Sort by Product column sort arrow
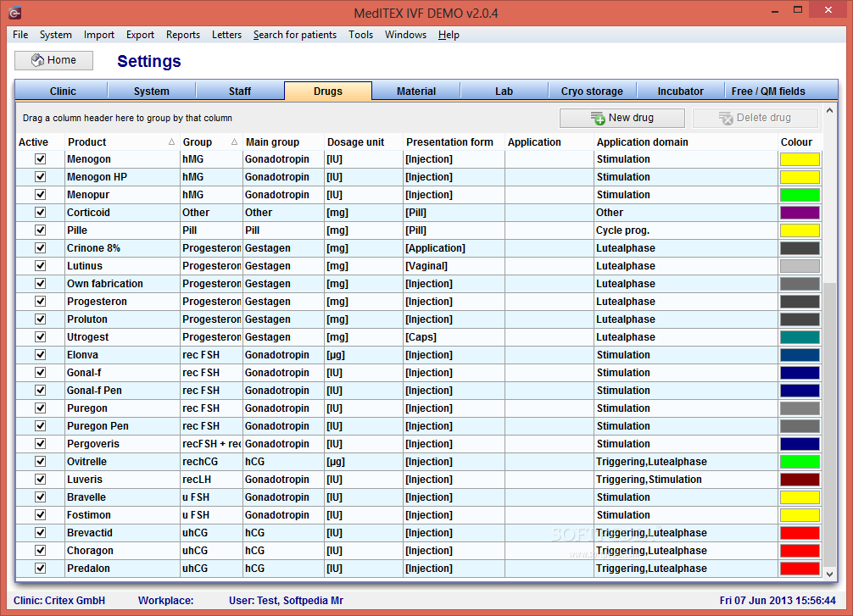The width and height of the screenshot is (853, 616). pos(171,142)
